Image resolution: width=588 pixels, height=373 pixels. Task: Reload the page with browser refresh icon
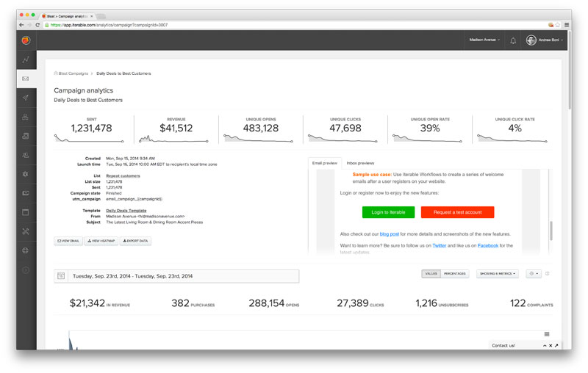37,24
